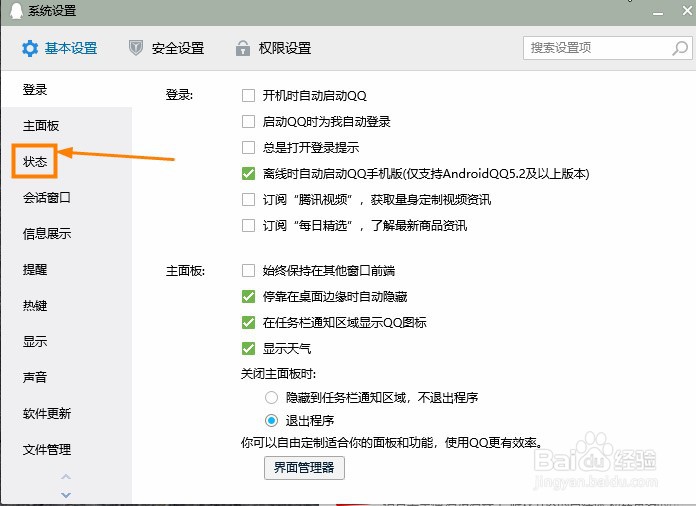Image resolution: width=696 pixels, height=506 pixels.
Task: Uncheck 离线时自动启动QQ手机版 checkbox
Action: coord(248,174)
